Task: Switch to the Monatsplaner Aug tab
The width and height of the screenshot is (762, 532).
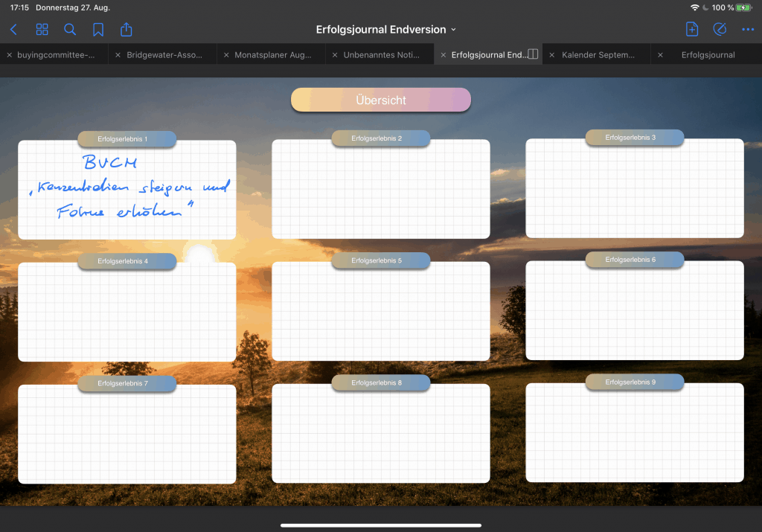Action: [x=272, y=55]
